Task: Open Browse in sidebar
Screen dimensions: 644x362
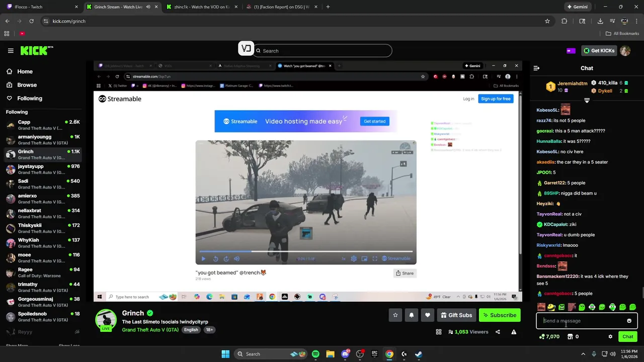Action: 27,85
